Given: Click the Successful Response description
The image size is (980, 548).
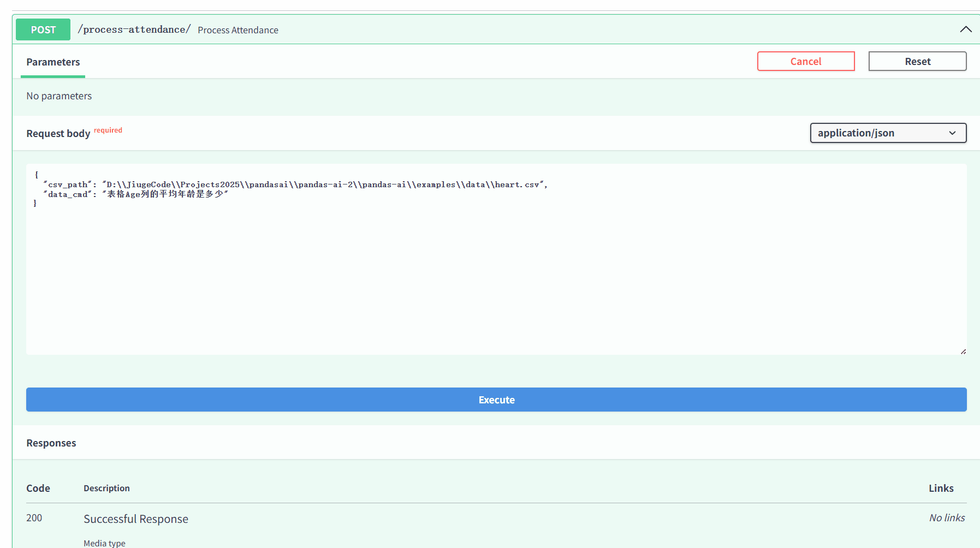Looking at the screenshot, I should 136,519.
